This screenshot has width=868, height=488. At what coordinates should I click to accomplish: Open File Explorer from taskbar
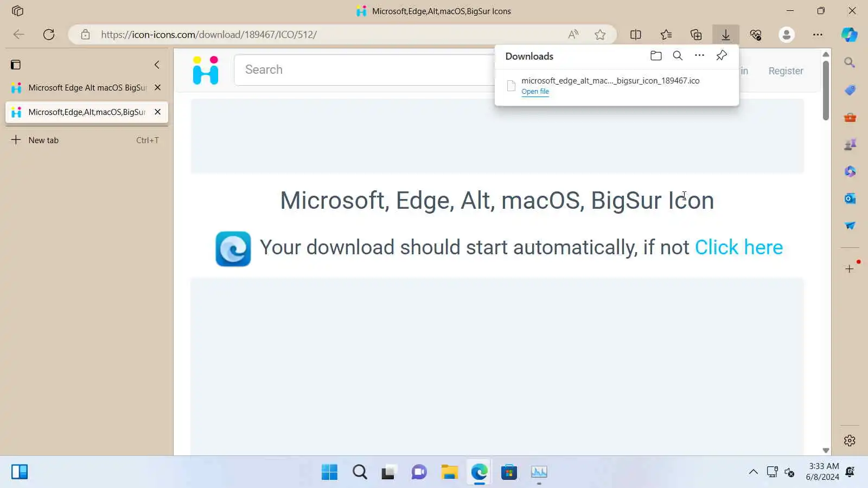pos(449,472)
